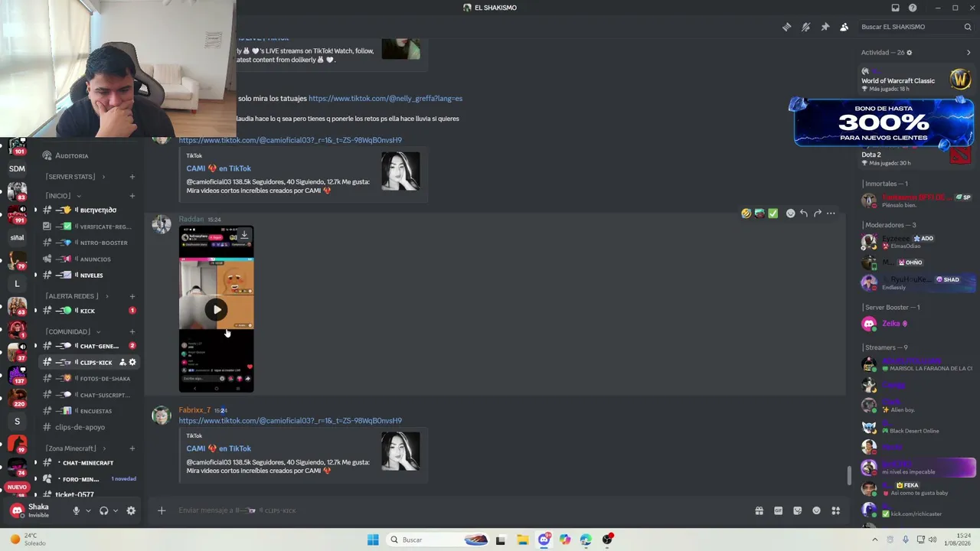The image size is (980, 551).
Task: Download Raddan's video attachment
Action: coord(244,235)
